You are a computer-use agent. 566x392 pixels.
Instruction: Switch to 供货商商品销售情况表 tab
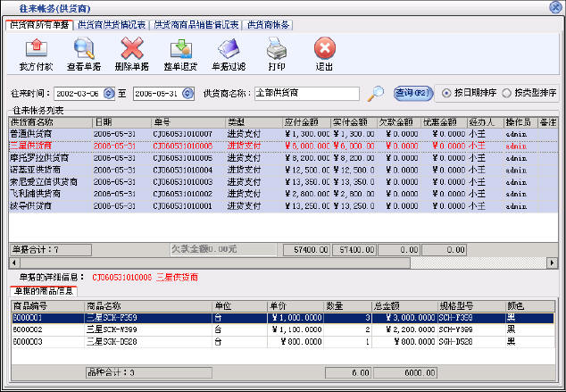[x=196, y=25]
